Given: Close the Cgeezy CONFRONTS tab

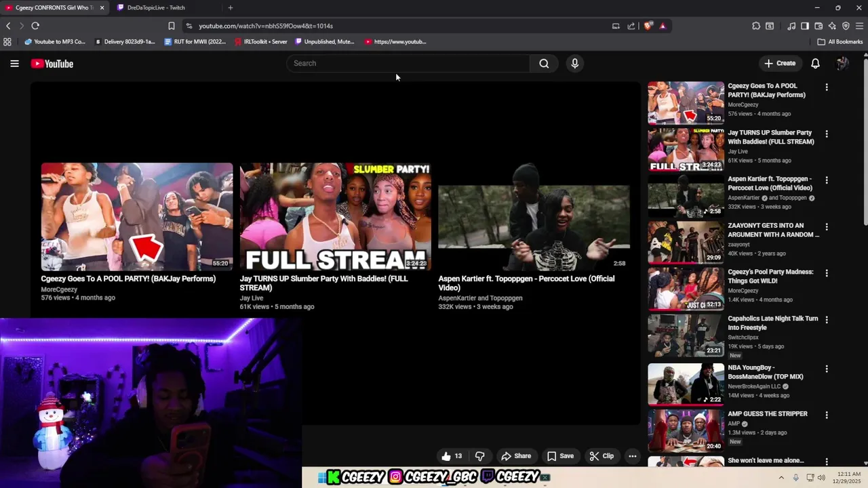Looking at the screenshot, I should [x=102, y=7].
